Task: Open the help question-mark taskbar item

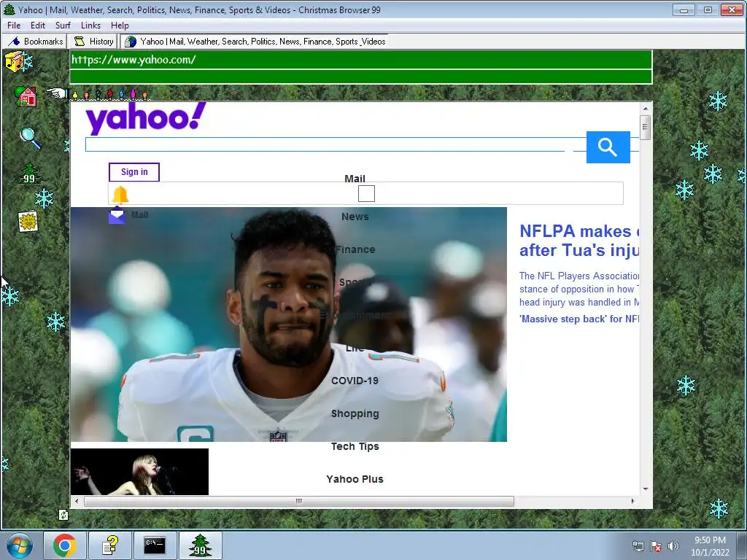Action: (110, 545)
